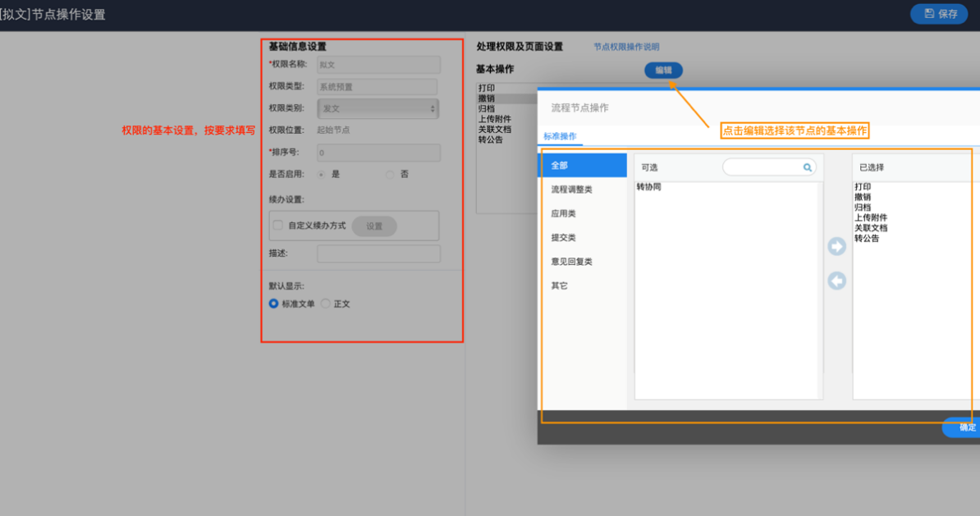
Task: Select the 标准文单 radio button
Action: pos(274,304)
